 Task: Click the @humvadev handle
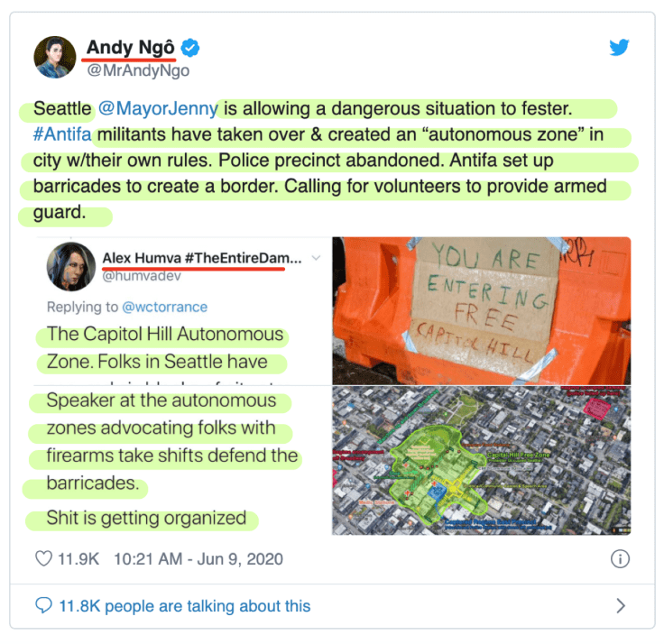click(142, 276)
